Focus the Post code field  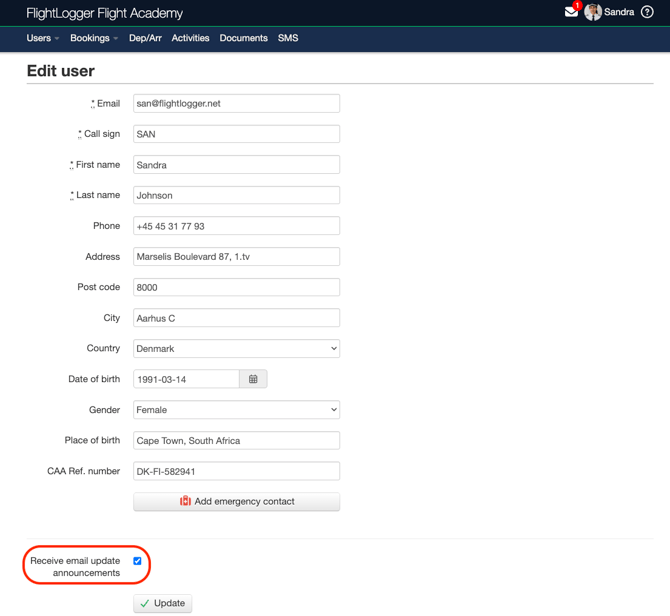236,287
